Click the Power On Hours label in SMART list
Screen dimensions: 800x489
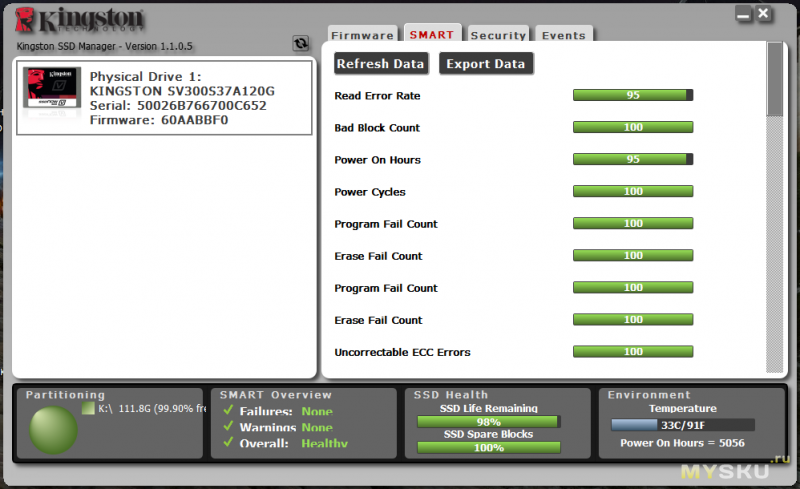coord(378,160)
